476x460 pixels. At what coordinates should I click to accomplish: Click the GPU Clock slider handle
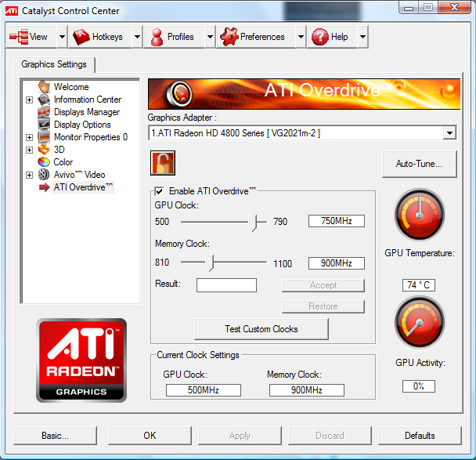253,222
